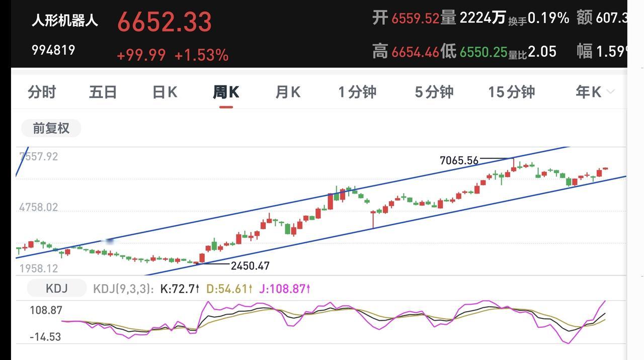The width and height of the screenshot is (644, 360).
Task: Click the volume value 2224万
Action: pos(482,18)
